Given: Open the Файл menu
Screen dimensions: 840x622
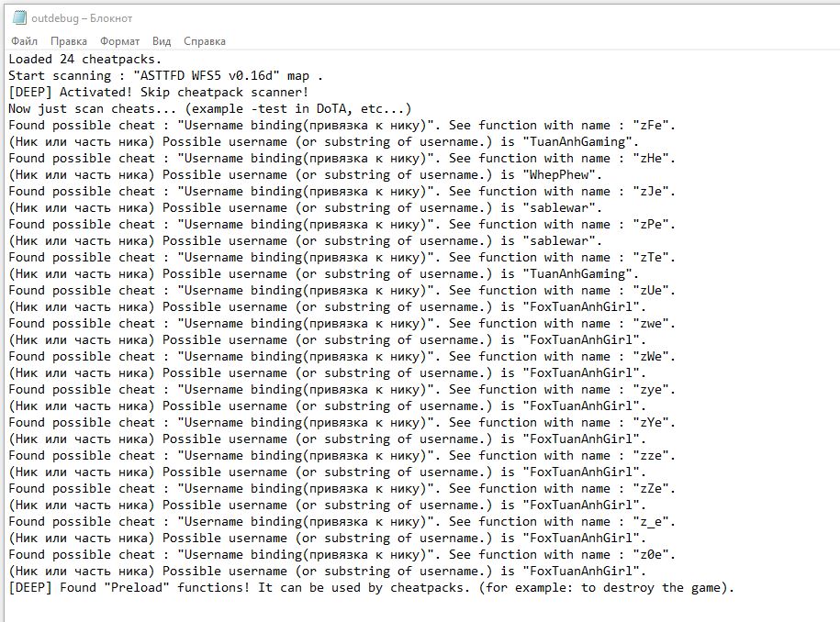Looking at the screenshot, I should (x=24, y=41).
